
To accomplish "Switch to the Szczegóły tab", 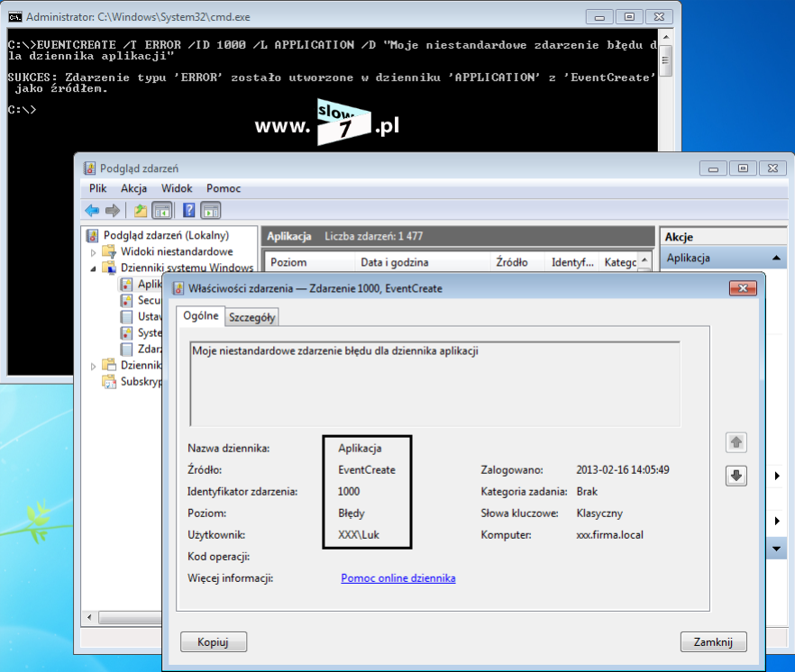I will [x=252, y=317].
